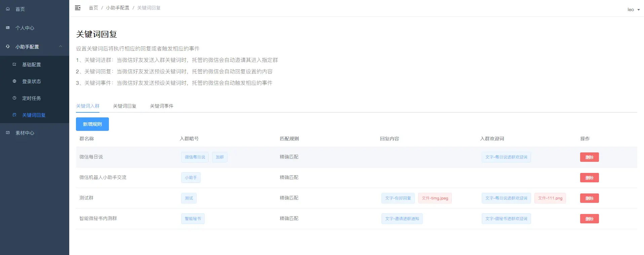
Task: Click the clock icon for 定时任务
Action: tap(14, 98)
